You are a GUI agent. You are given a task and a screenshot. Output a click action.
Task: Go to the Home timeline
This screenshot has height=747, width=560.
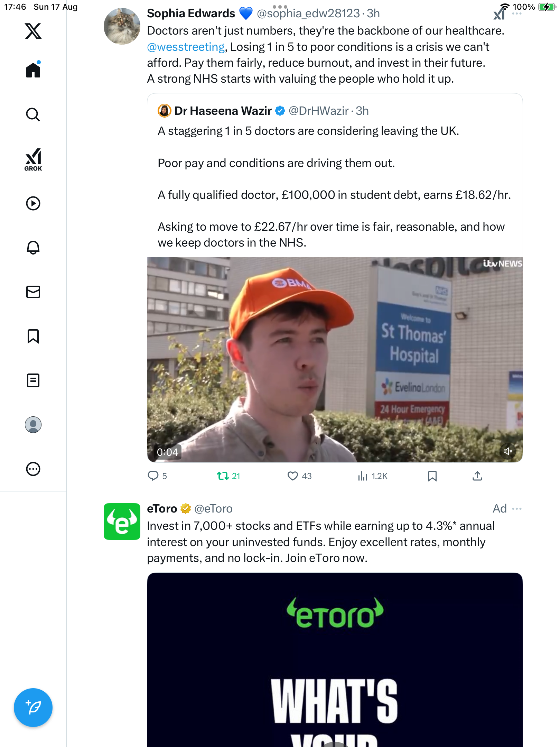pos(33,70)
